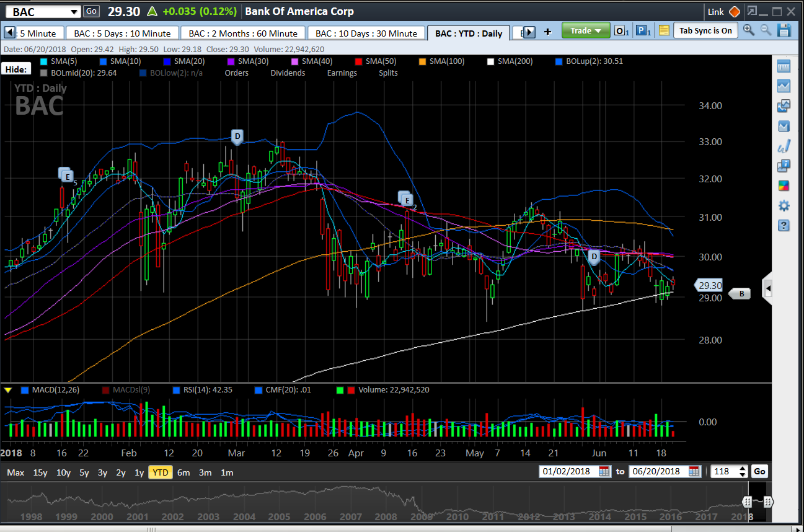Viewport: 804px width, 532px height.
Task: Open chart settings gear icon
Action: click(784, 205)
